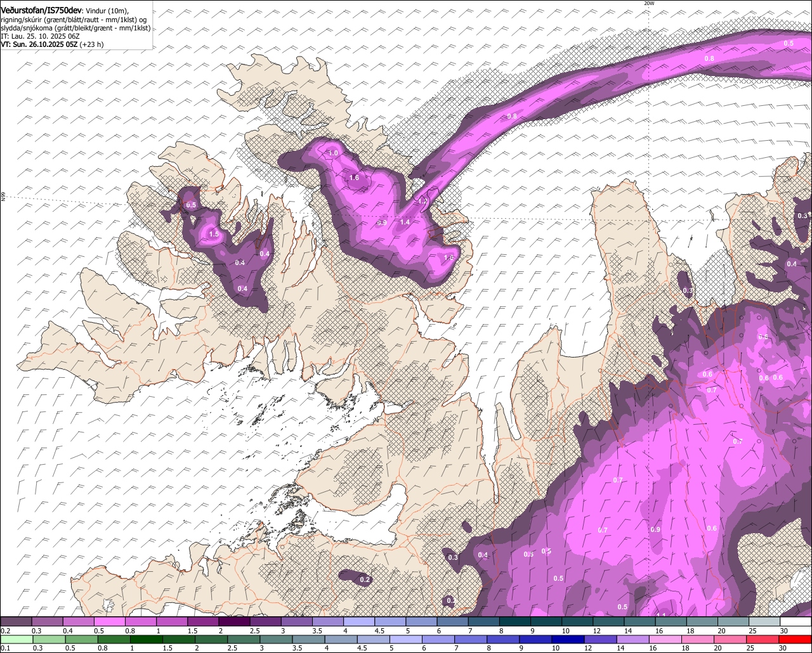Select bottom legend swatch between 0.1 and 0.3

click(x=16, y=640)
